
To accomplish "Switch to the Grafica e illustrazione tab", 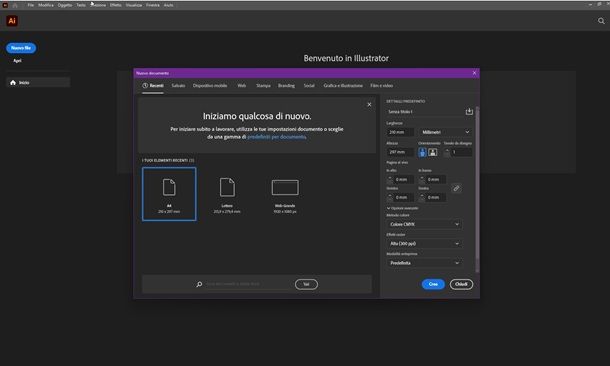I will tap(343, 86).
